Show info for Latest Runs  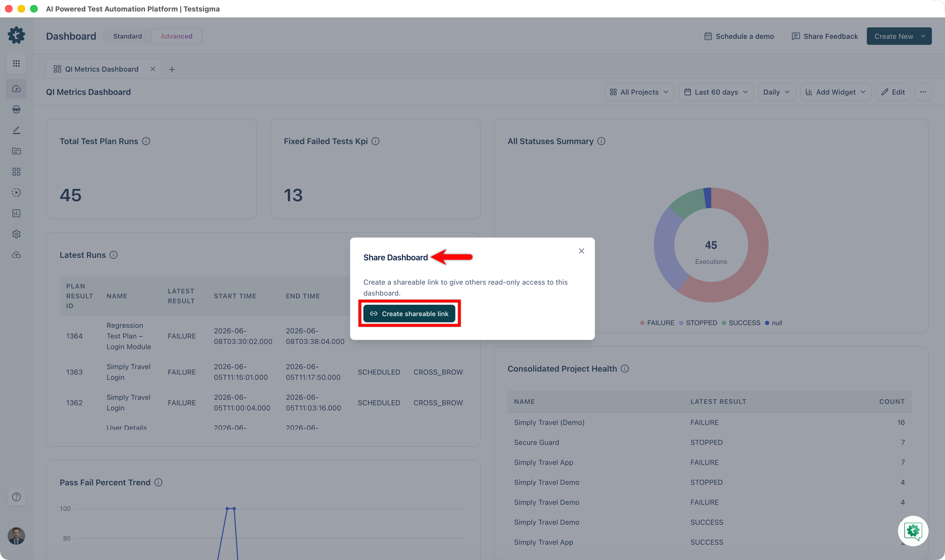113,255
